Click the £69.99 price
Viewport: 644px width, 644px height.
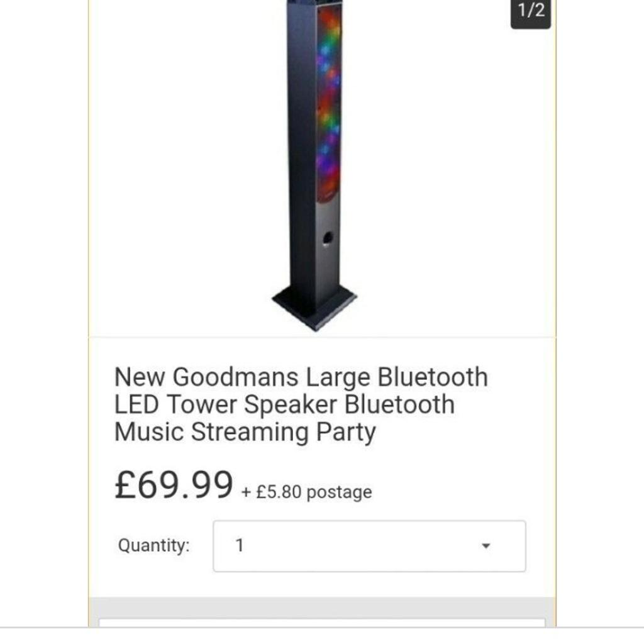coord(174,485)
